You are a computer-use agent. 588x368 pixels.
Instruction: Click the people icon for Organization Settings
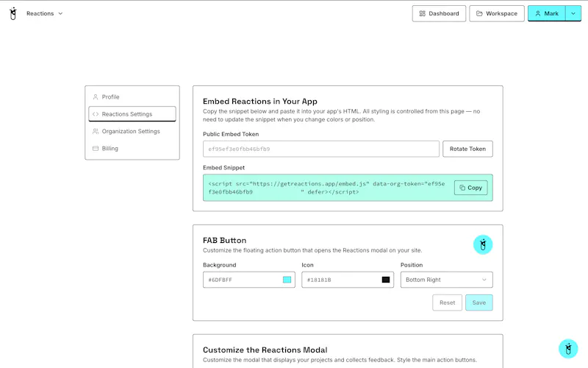click(x=96, y=131)
